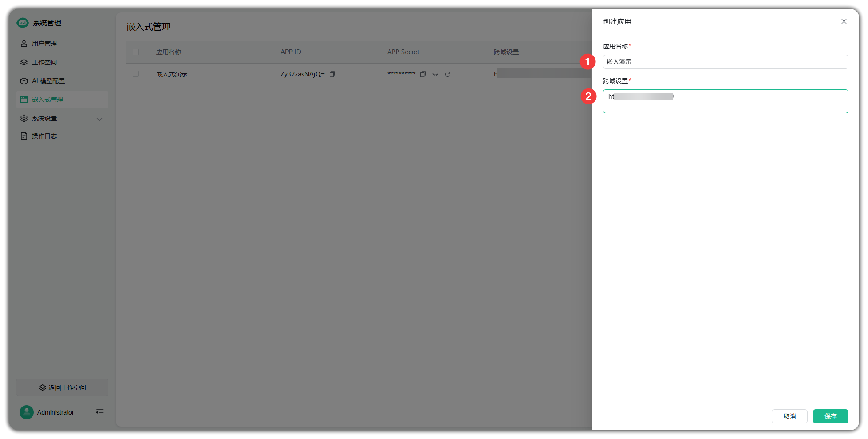
Task: Click the 返回工作空间 button
Action: (x=62, y=387)
